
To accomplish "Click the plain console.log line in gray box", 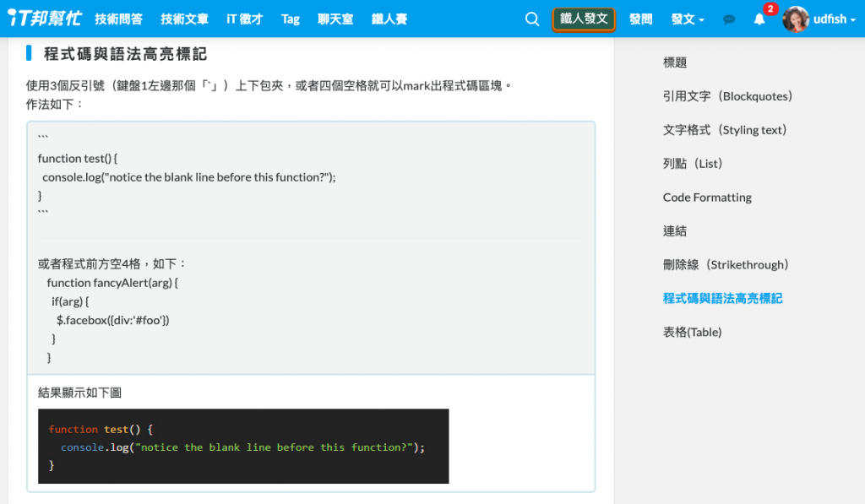I will pyautogui.click(x=188, y=177).
